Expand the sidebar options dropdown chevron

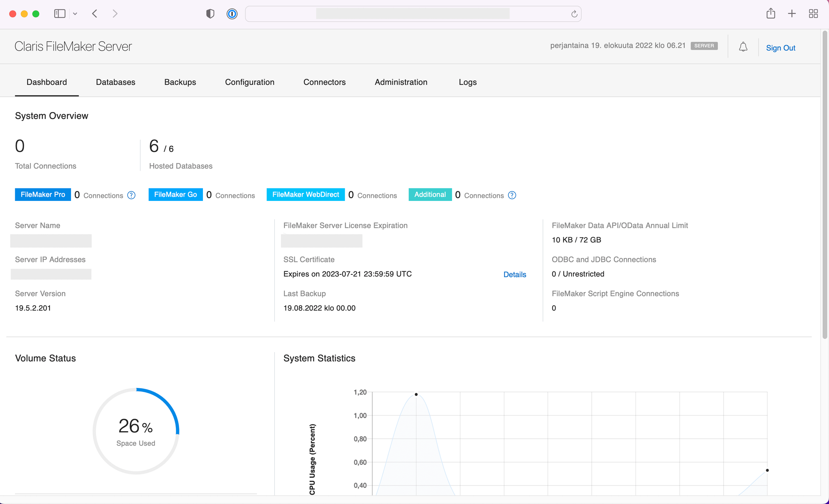pos(75,14)
